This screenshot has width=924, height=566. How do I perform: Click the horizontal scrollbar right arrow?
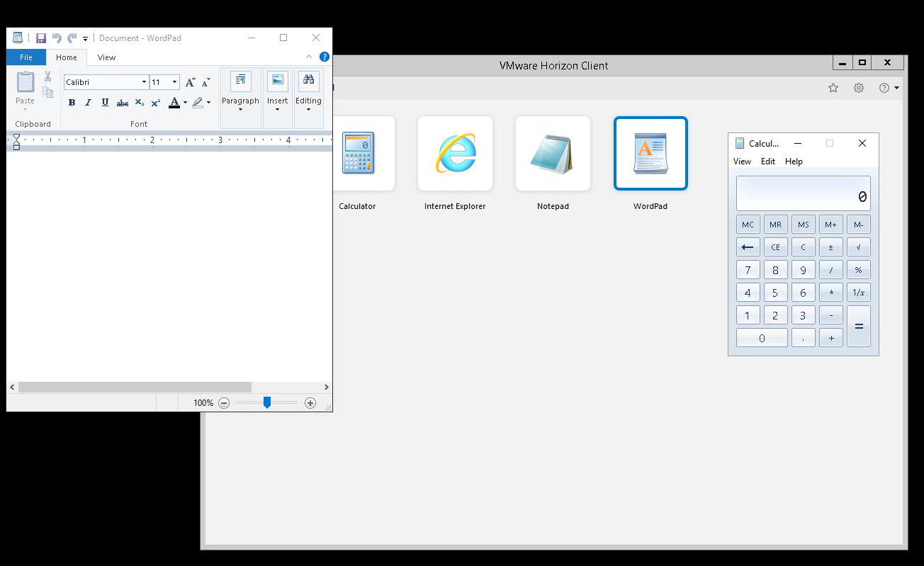point(327,387)
